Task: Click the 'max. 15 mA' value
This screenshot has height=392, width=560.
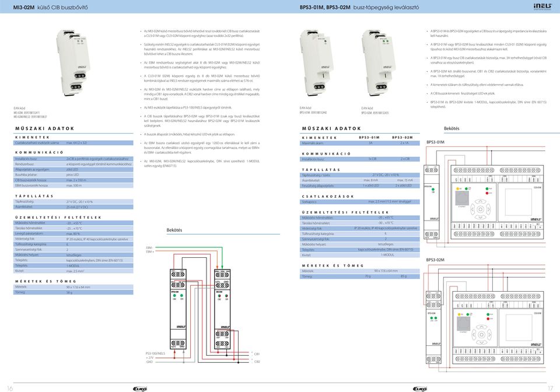Action: [x=405, y=180]
